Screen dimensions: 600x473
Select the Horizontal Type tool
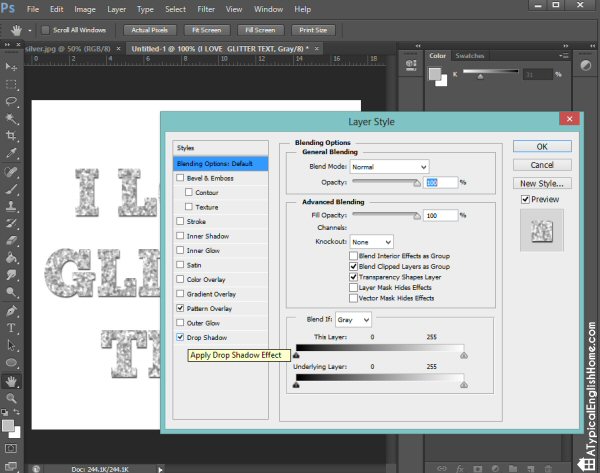[x=11, y=328]
